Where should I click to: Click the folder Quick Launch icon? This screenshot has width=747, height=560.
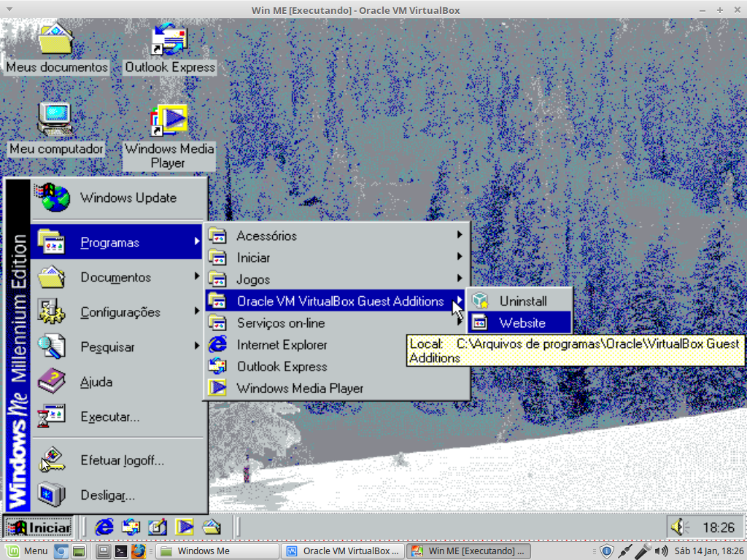[212, 527]
